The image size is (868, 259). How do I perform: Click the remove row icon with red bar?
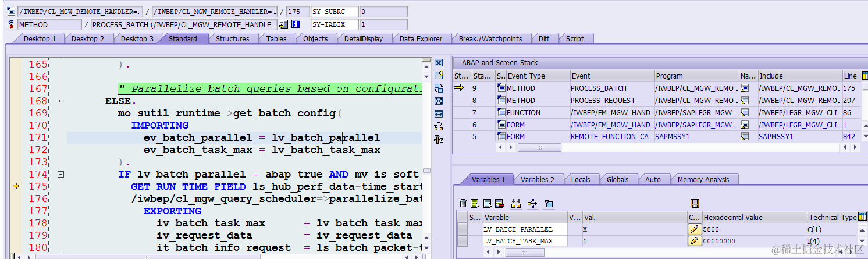coord(499,203)
